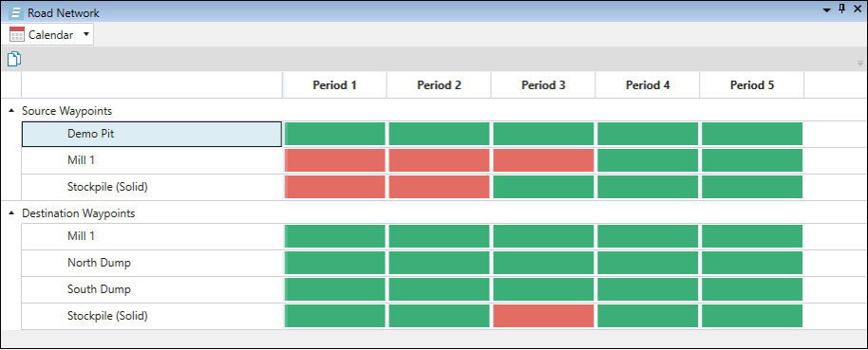The height and width of the screenshot is (350, 868).
Task: Toggle Demo Pit cell for Period 3
Action: [x=543, y=134]
